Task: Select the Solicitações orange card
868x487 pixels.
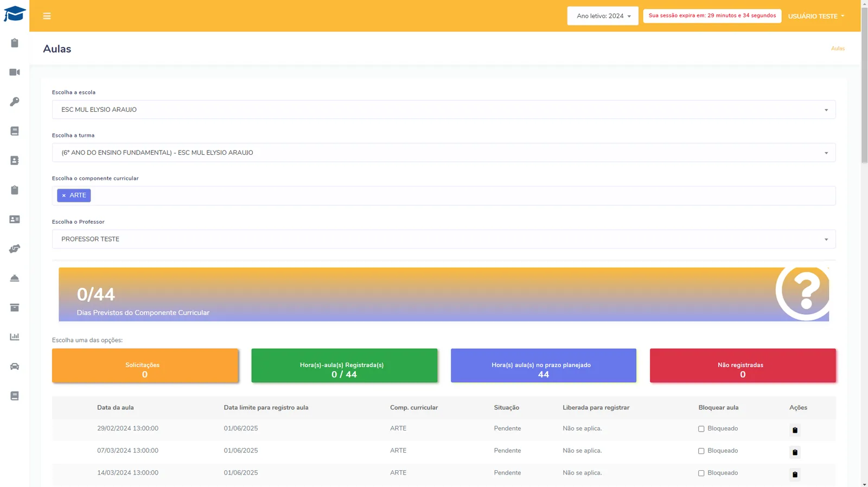Action: (x=145, y=365)
